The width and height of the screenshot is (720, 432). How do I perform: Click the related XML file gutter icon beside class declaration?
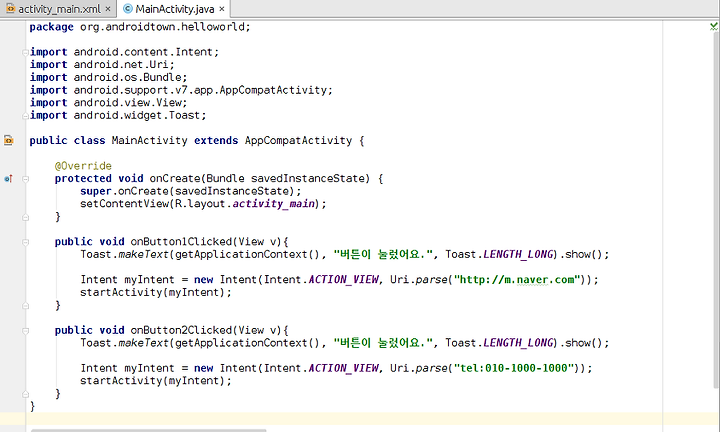click(8, 140)
